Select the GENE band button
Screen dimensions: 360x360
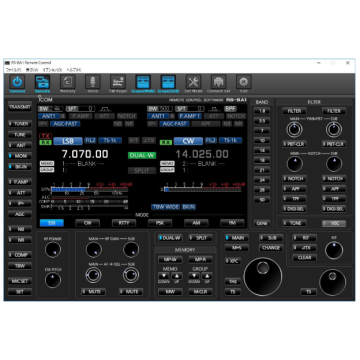pos(262,223)
